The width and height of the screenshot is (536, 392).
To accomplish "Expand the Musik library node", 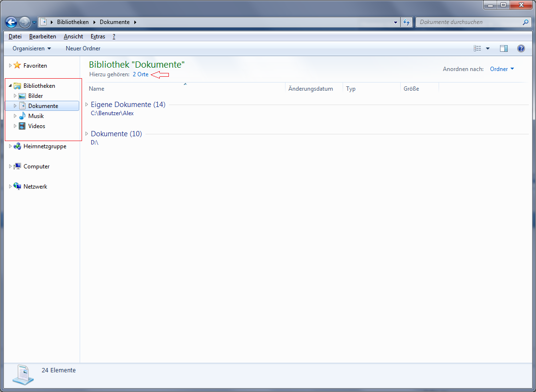I will tap(15, 116).
